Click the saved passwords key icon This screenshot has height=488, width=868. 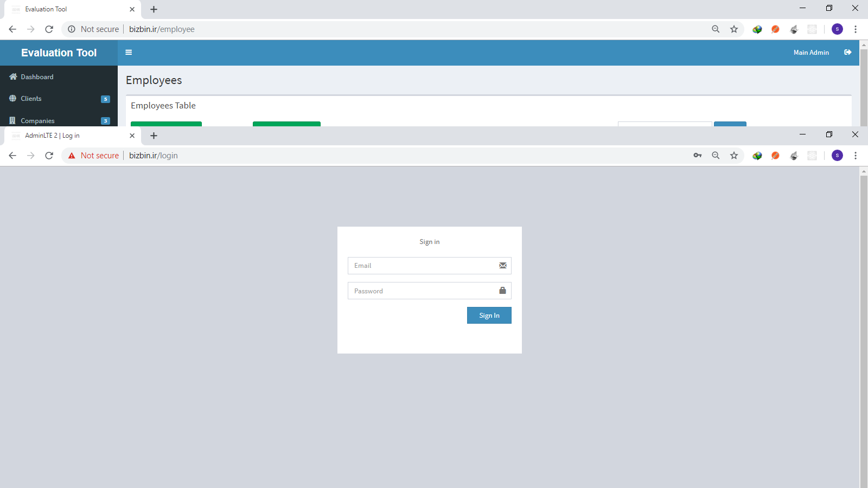pos(698,156)
